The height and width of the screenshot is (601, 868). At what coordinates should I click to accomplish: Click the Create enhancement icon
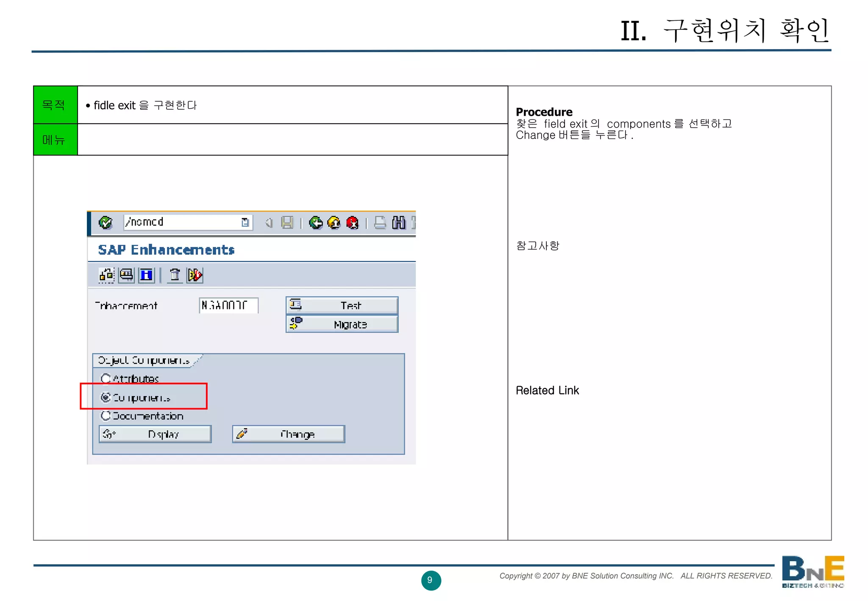coord(106,275)
